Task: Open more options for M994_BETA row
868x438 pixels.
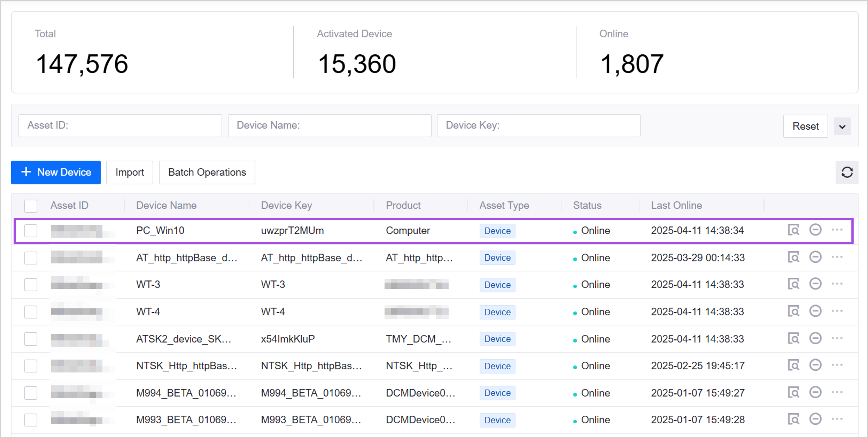Action: [x=837, y=393]
